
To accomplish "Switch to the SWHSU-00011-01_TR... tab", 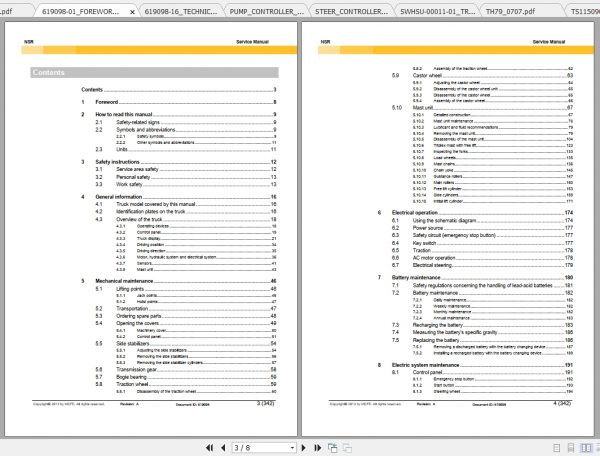I will (437, 11).
